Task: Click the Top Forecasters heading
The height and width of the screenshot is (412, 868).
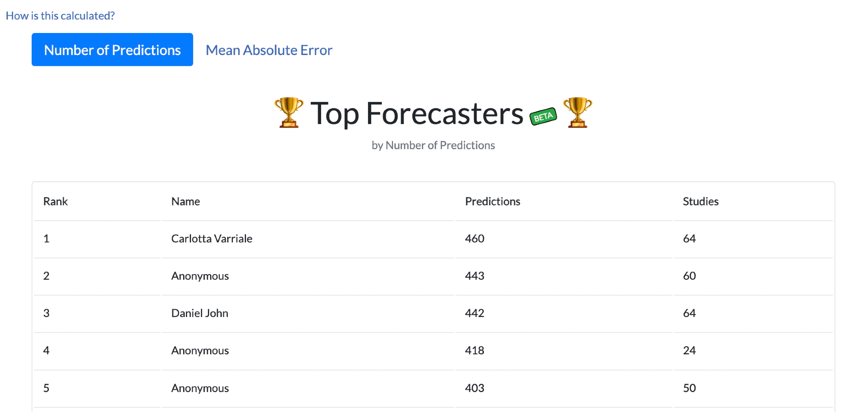Action: coord(417,114)
